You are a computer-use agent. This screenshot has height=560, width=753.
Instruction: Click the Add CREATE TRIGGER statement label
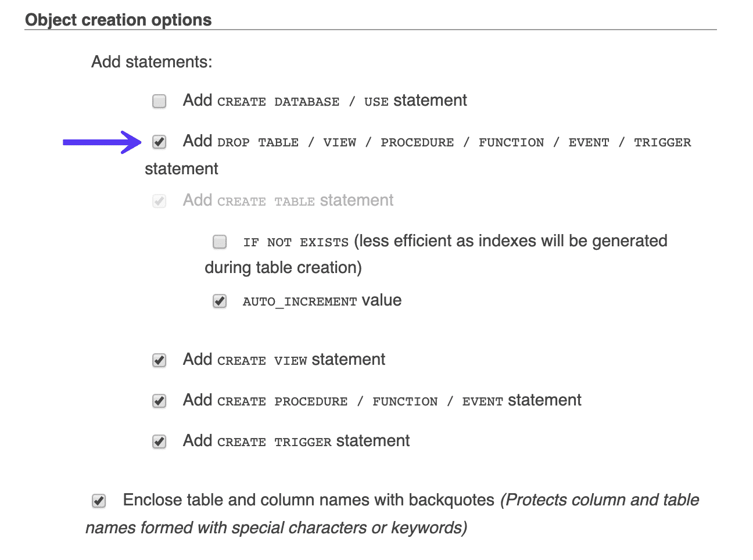[296, 440]
